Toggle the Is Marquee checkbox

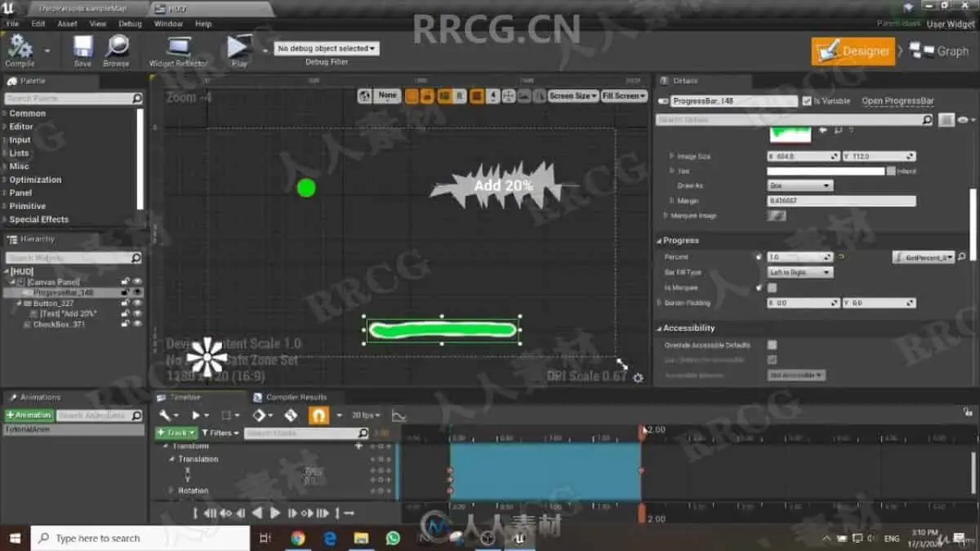click(772, 287)
